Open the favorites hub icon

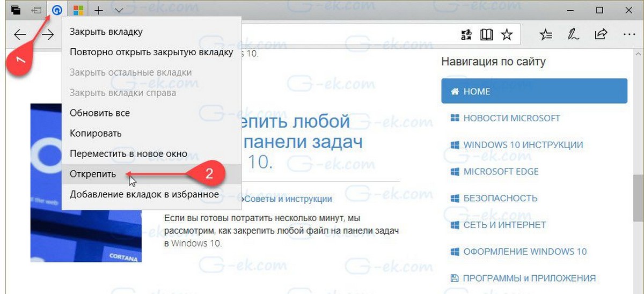coord(546,35)
